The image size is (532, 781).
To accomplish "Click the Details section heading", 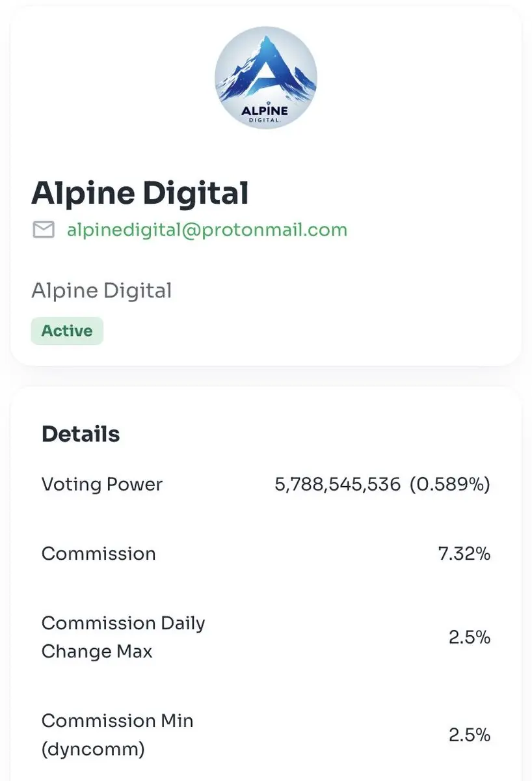I will pyautogui.click(x=81, y=434).
